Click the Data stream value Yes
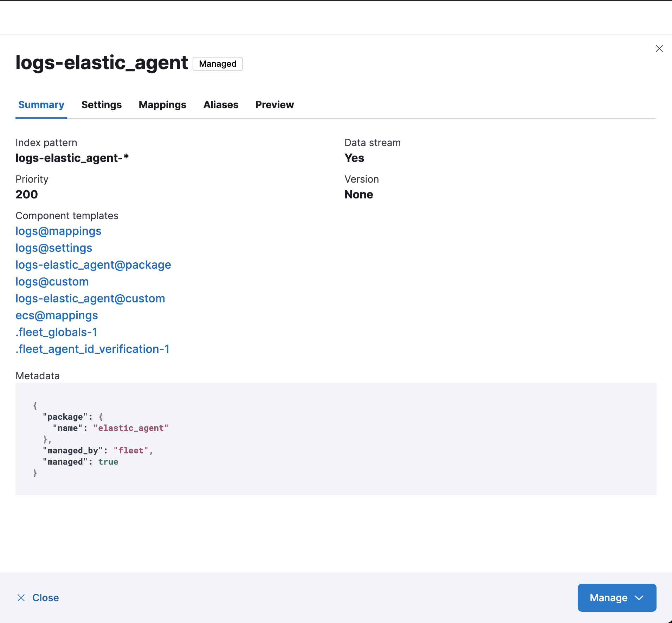Screen dimensions: 672x623 354,158
